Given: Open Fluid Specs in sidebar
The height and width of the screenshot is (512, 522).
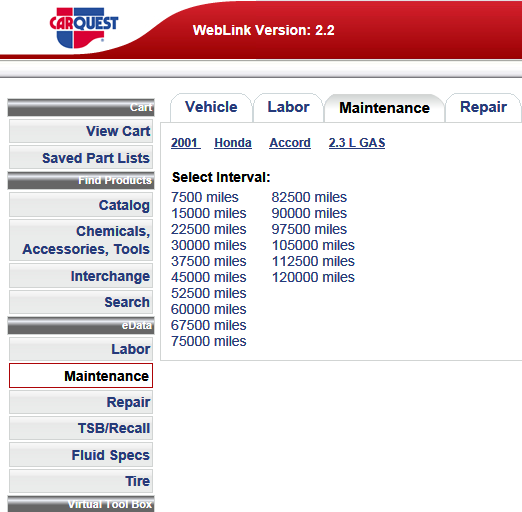Looking at the screenshot, I should coord(81,455).
